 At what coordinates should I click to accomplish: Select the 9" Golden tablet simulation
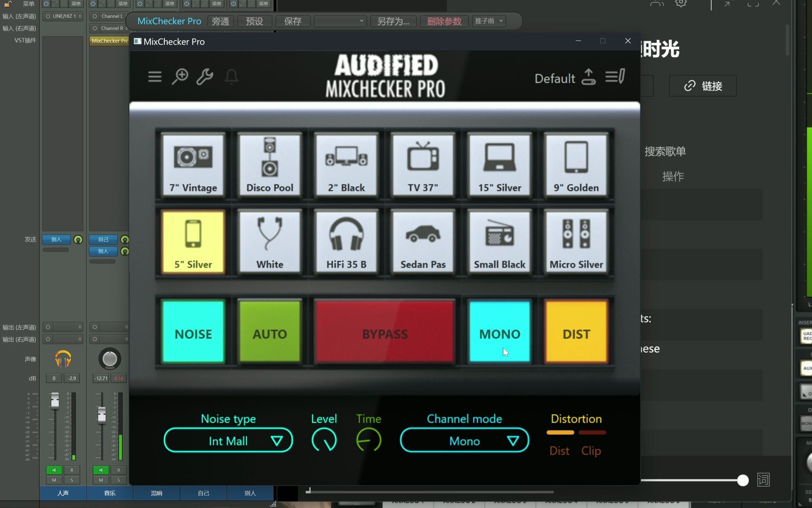pyautogui.click(x=576, y=164)
